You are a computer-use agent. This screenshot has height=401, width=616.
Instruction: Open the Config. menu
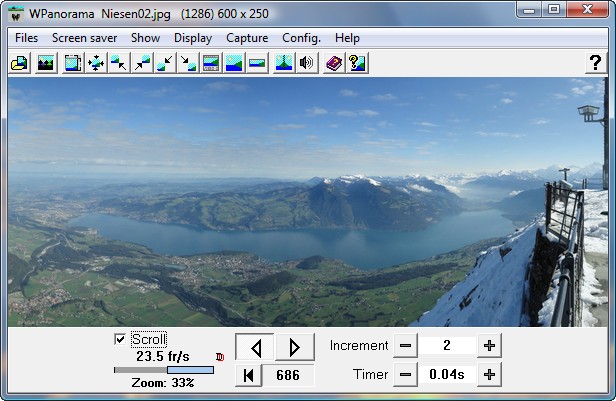pyautogui.click(x=301, y=38)
